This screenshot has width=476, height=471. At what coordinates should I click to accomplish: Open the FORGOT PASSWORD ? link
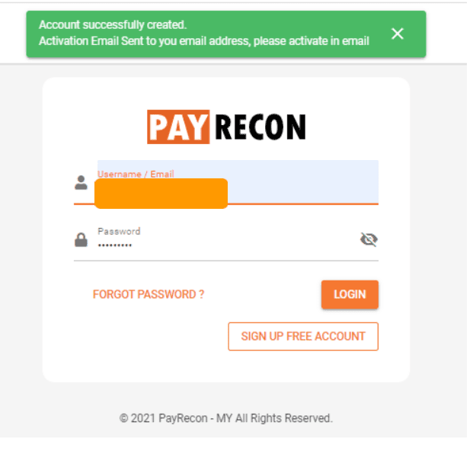[x=149, y=294]
